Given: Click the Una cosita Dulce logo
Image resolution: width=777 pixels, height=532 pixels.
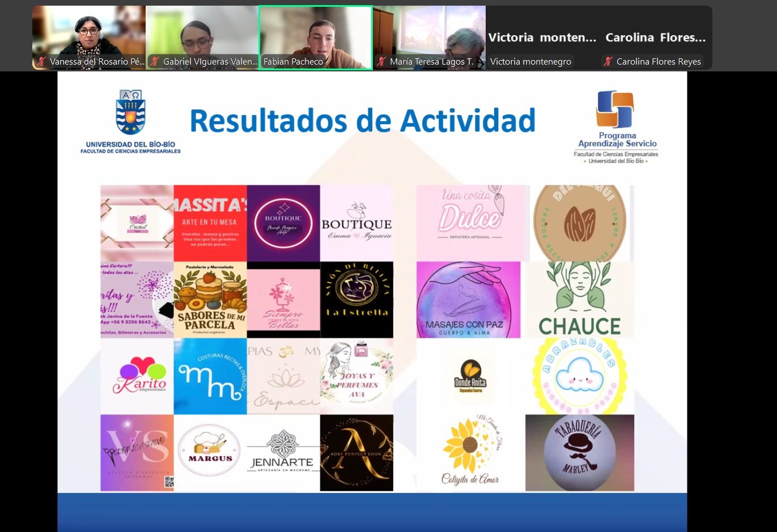Looking at the screenshot, I should pos(472,223).
